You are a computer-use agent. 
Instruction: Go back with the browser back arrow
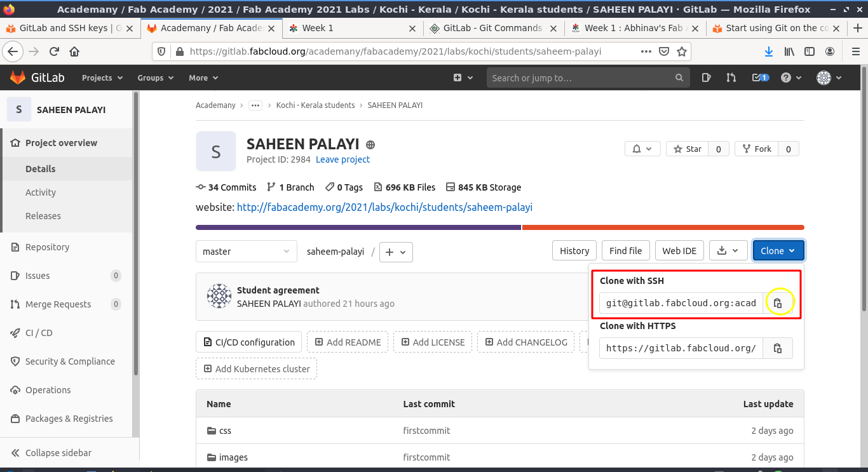click(13, 51)
